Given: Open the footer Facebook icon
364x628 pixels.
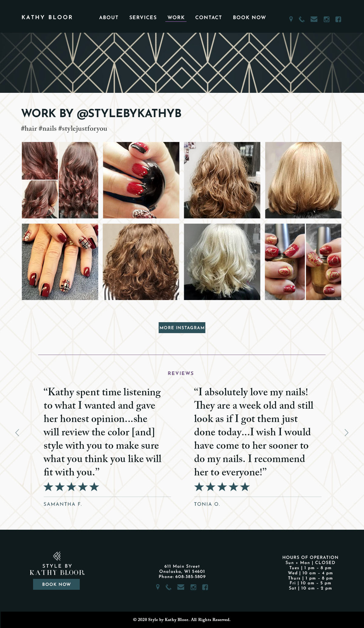Looking at the screenshot, I should 205,587.
